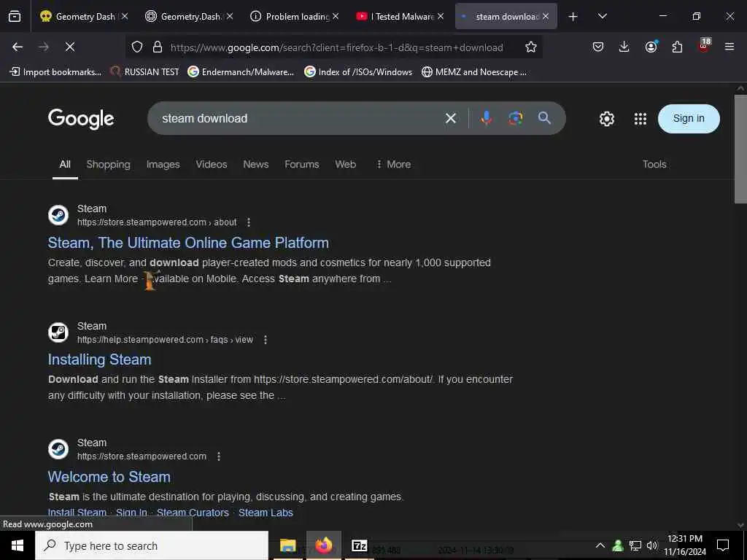Image resolution: width=747 pixels, height=560 pixels.
Task: Clear the Google search box
Action: point(451,118)
